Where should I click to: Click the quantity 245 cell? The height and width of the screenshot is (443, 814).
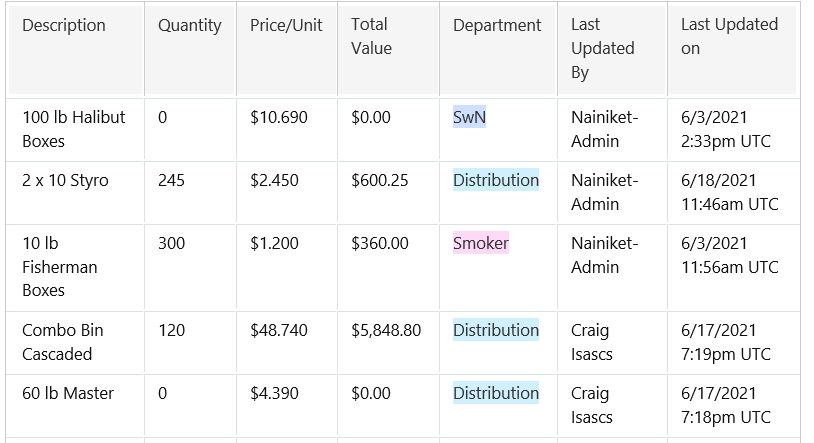tap(171, 181)
